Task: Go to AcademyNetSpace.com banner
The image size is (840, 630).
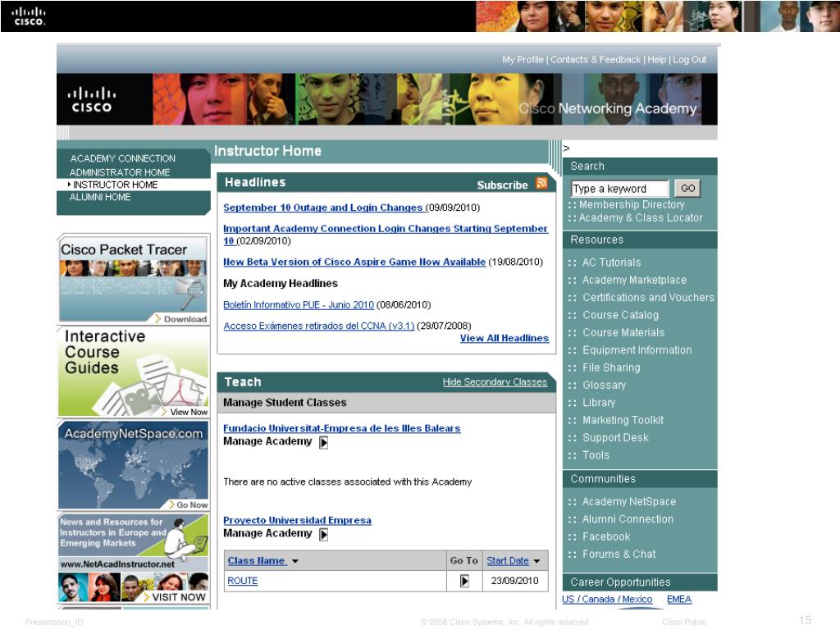Action: pyautogui.click(x=133, y=466)
